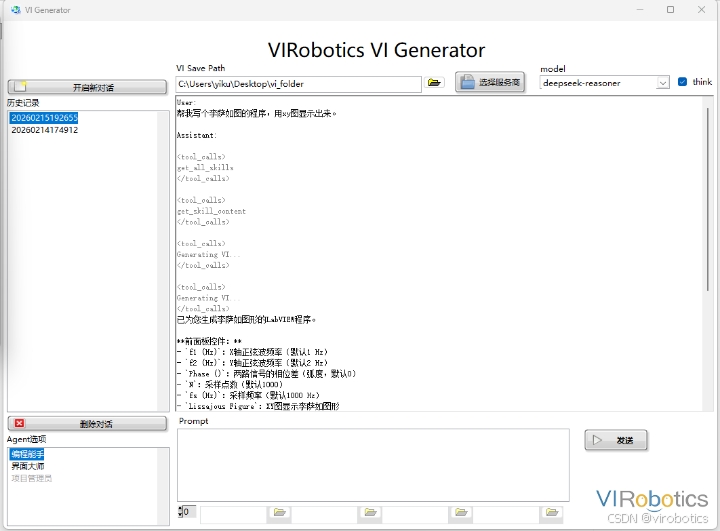Choose the 界面大师 agent option
The image size is (720, 531).
point(28,466)
